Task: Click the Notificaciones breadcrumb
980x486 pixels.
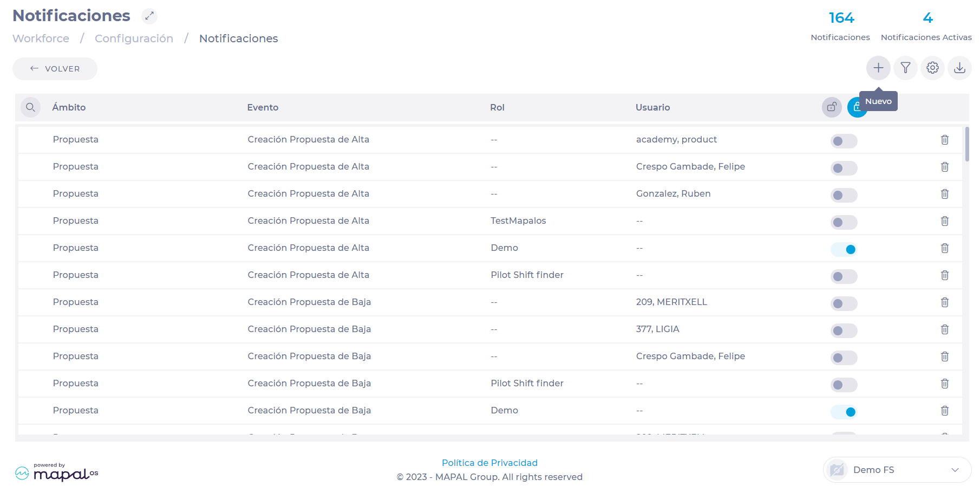Action: [239, 38]
